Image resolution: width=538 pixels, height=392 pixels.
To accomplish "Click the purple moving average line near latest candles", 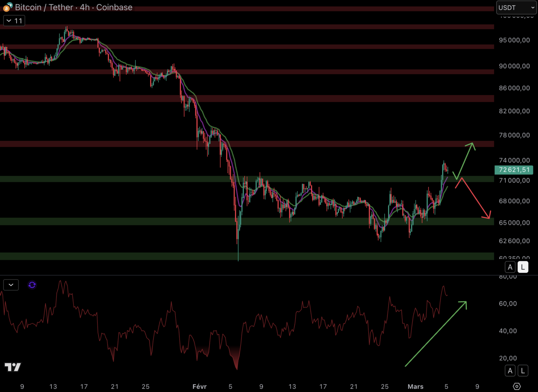I will click(445, 181).
